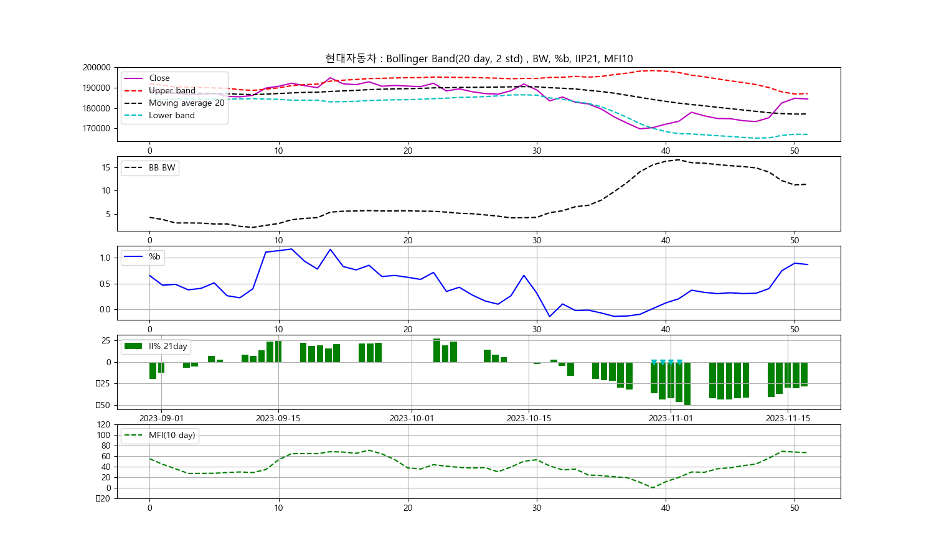Click the 15 tick on BB BW axis
The height and width of the screenshot is (560, 934).
pos(106,168)
